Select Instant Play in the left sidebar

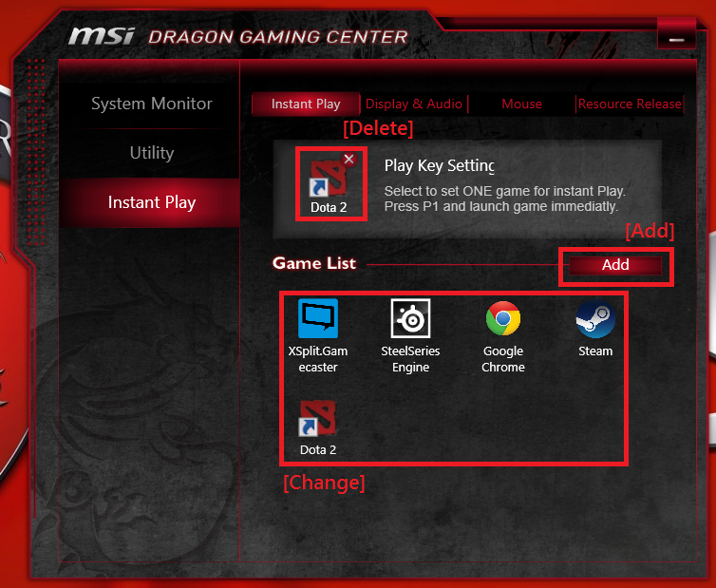(x=152, y=202)
